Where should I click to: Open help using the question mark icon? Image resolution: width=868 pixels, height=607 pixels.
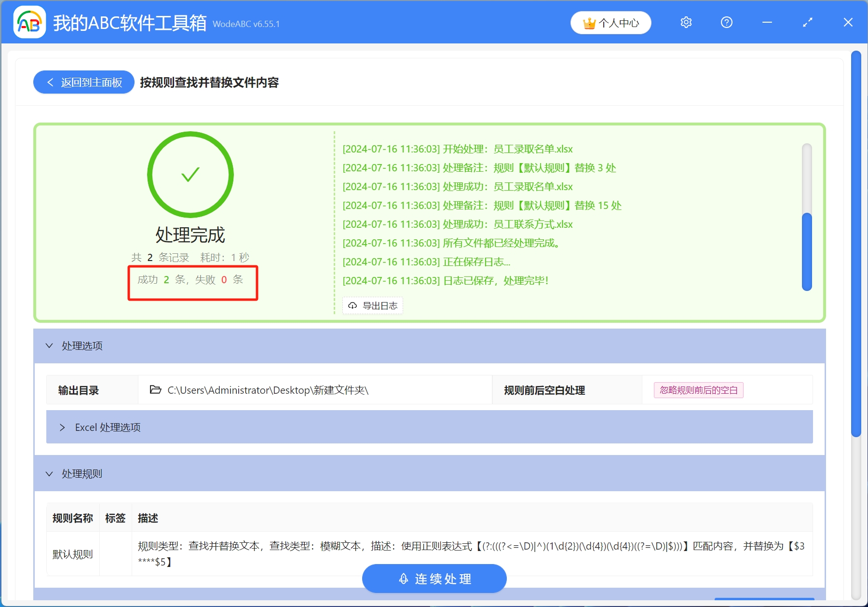[726, 22]
